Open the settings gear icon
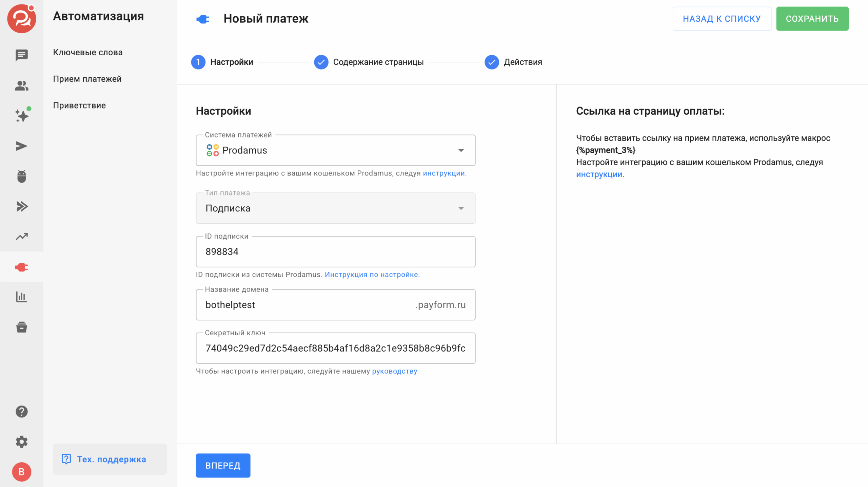The height and width of the screenshot is (487, 868). 21,442
